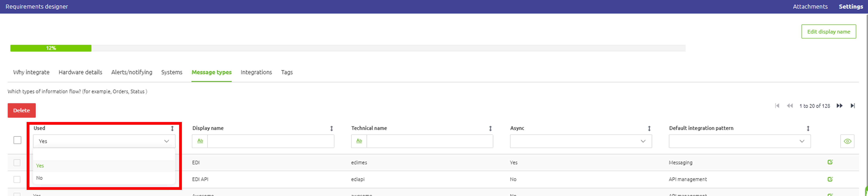The width and height of the screenshot is (868, 196).
Task: Sort by the Async column
Action: coord(649,128)
